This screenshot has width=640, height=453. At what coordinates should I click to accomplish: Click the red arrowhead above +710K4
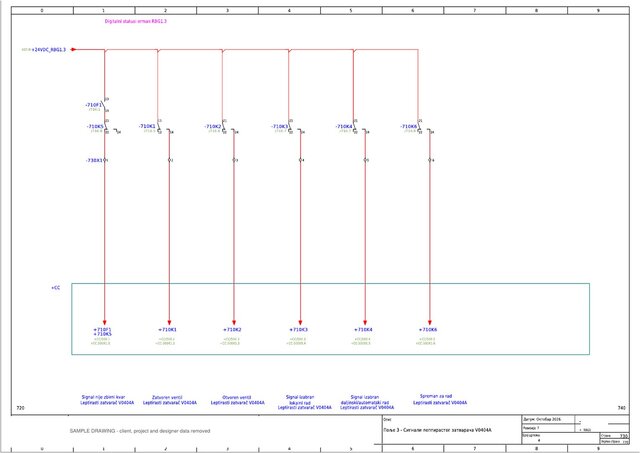pos(365,322)
